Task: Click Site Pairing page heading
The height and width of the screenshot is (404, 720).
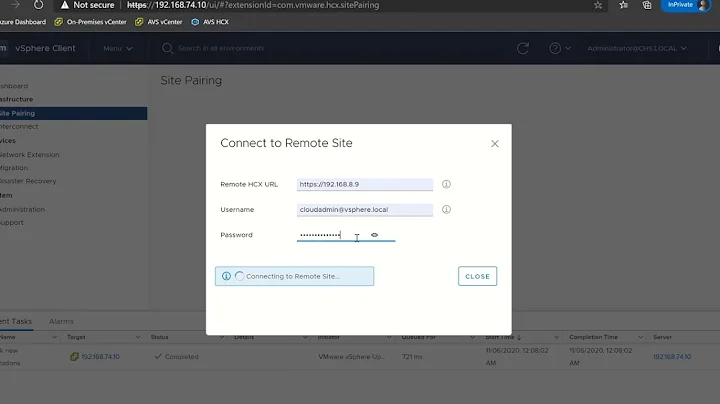Action: pyautogui.click(x=191, y=80)
